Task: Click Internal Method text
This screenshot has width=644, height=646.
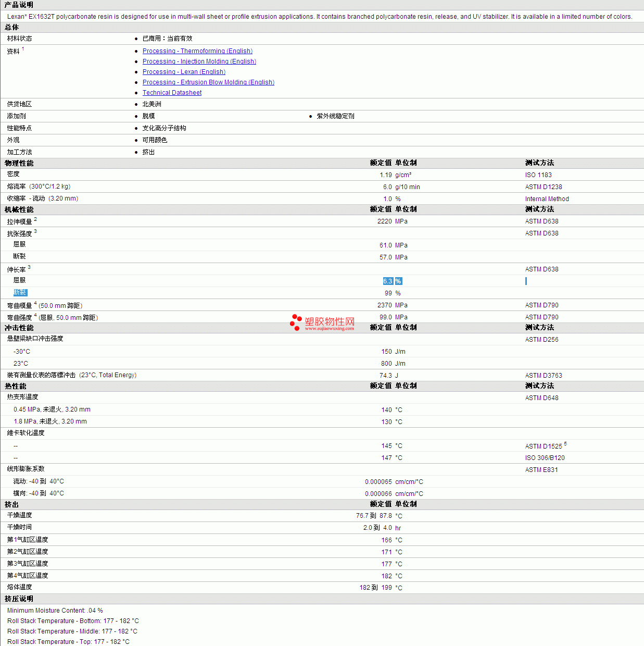Action: pos(547,199)
